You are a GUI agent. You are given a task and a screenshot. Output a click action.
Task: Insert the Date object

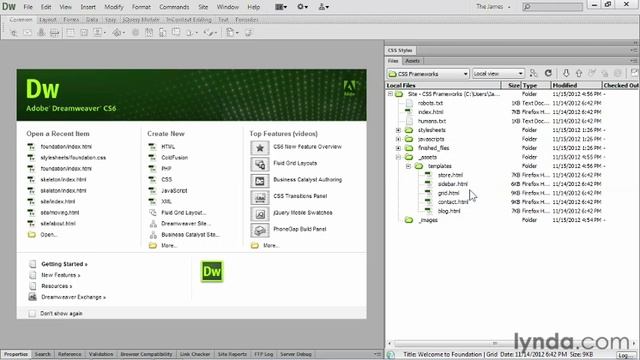(x=149, y=33)
